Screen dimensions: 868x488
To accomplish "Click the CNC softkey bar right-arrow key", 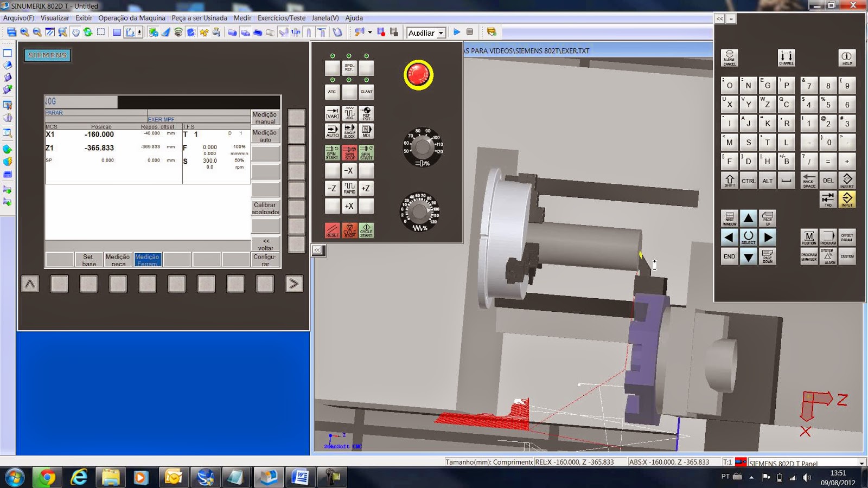I will [x=293, y=284].
